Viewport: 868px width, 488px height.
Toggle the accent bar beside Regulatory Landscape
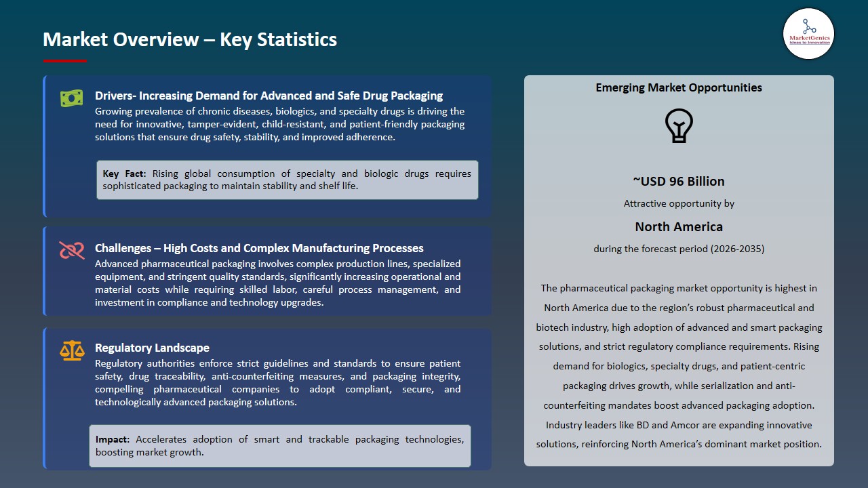(x=45, y=399)
